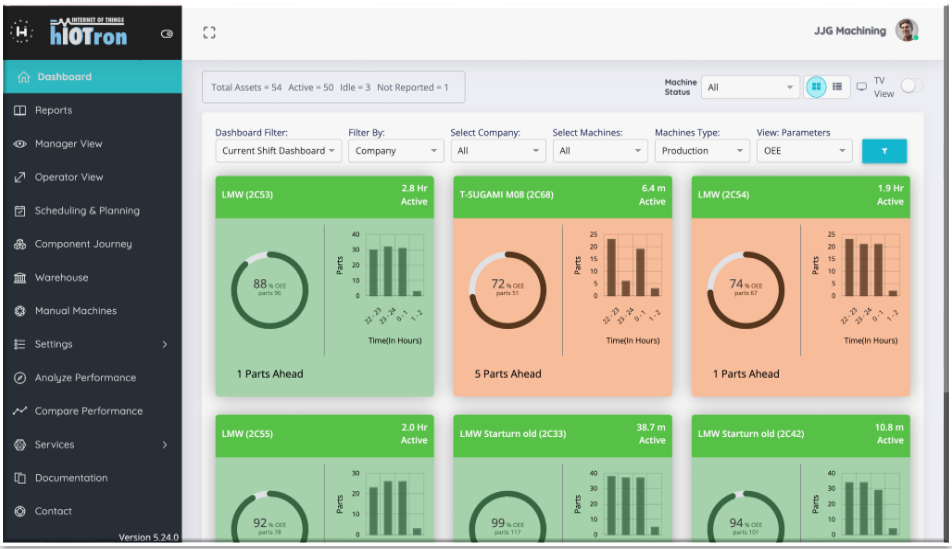Click the Component Journey icon
The height and width of the screenshot is (549, 952).
click(20, 244)
